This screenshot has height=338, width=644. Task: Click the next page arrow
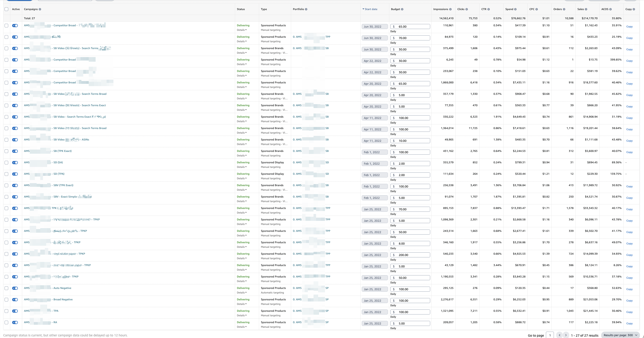566,335
